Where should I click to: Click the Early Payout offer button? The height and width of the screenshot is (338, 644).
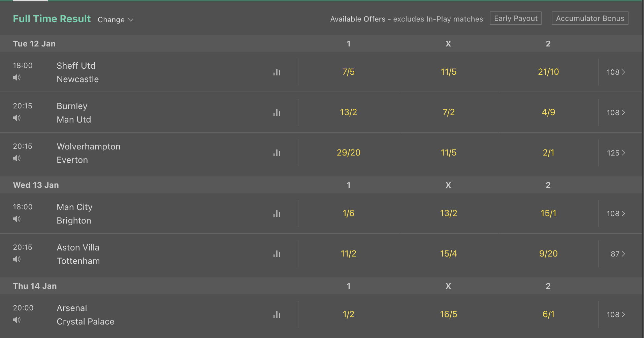coord(516,19)
